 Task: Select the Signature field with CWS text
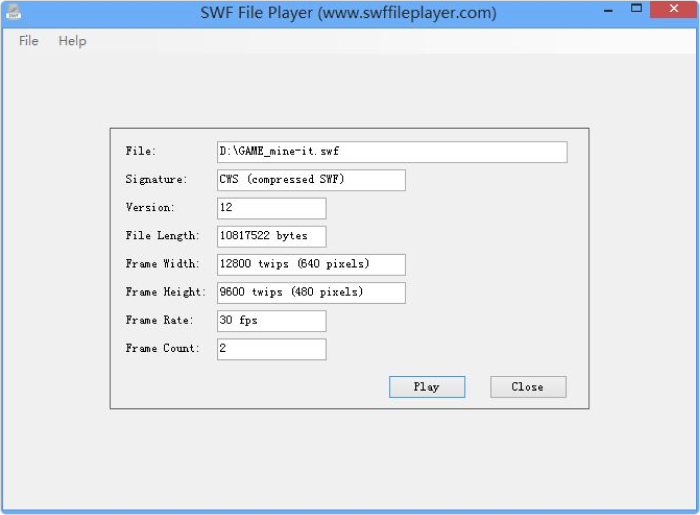click(x=311, y=180)
